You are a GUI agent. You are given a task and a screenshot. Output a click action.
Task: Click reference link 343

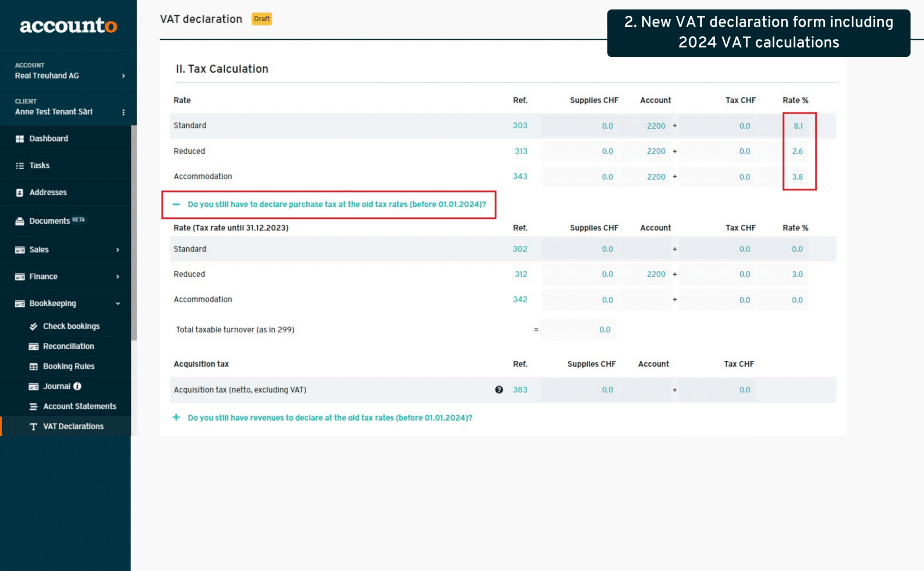[x=520, y=177]
